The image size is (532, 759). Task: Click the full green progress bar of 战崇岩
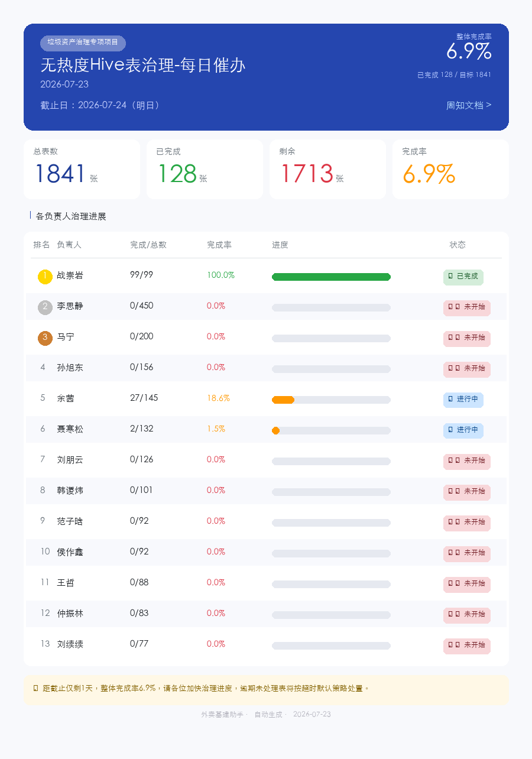(331, 277)
